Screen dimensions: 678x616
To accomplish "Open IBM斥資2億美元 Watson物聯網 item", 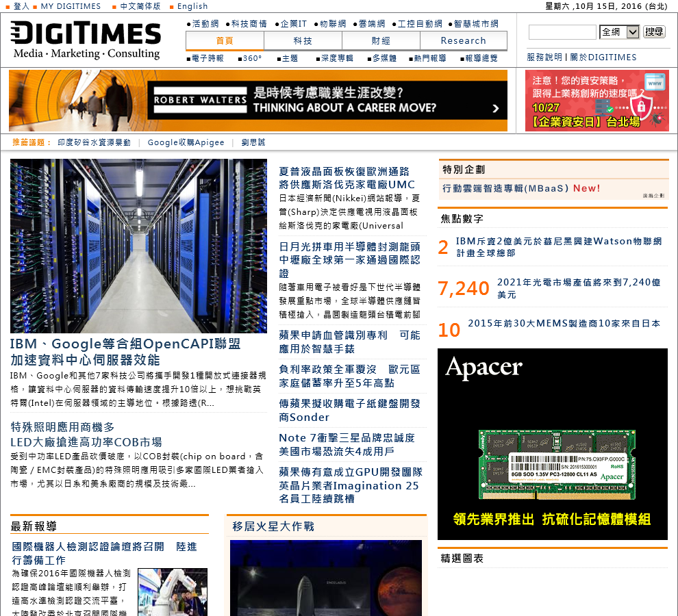I will point(559,247).
